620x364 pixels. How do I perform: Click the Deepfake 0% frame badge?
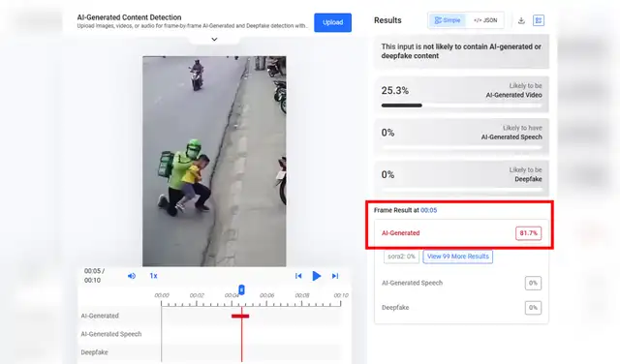pyautogui.click(x=533, y=308)
